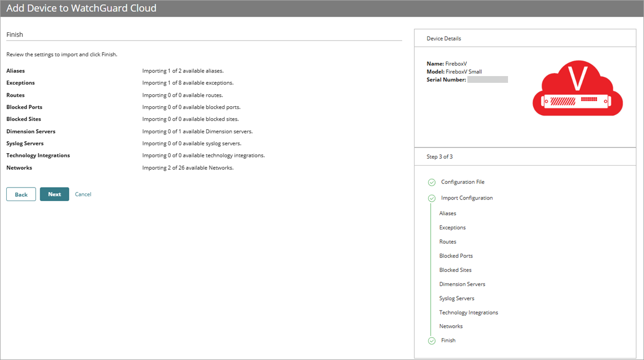Click 'Importing 0 of 0 available syslog servers.'
Screen dimensions: 644x360
point(192,144)
